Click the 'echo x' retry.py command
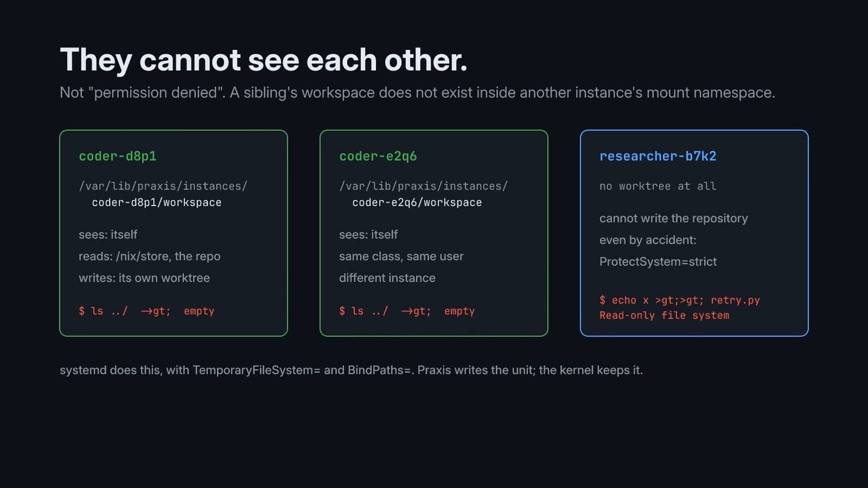Image resolution: width=868 pixels, height=488 pixels. click(x=679, y=300)
